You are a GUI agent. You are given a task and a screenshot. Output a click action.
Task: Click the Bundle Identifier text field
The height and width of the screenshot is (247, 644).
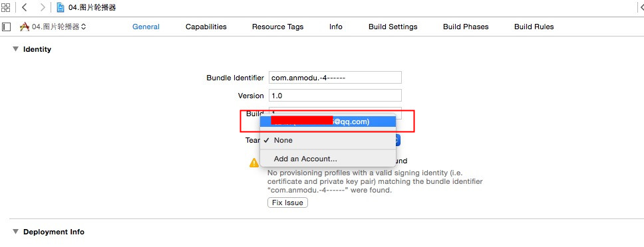[x=335, y=78]
